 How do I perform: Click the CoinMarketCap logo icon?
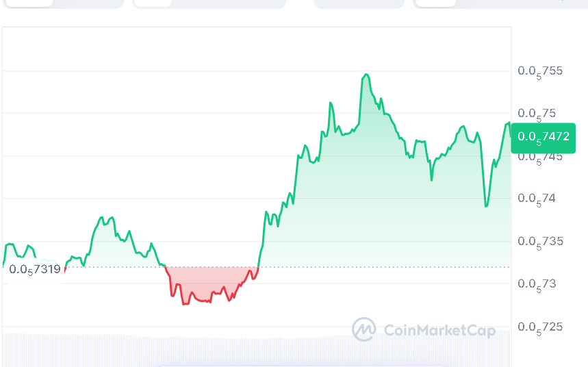tap(363, 329)
